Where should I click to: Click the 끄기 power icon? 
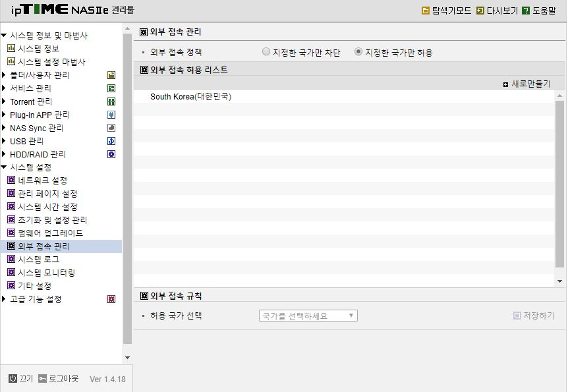pyautogui.click(x=13, y=378)
